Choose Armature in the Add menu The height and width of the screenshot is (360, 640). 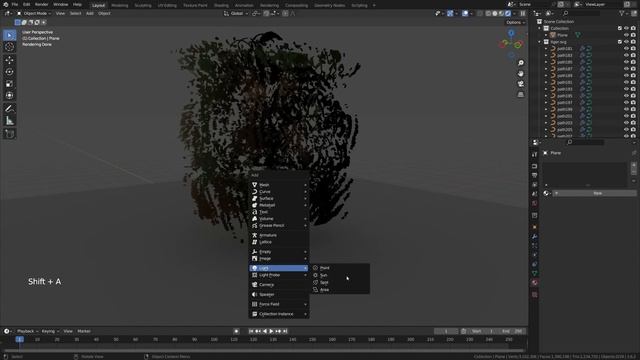[x=279, y=235]
